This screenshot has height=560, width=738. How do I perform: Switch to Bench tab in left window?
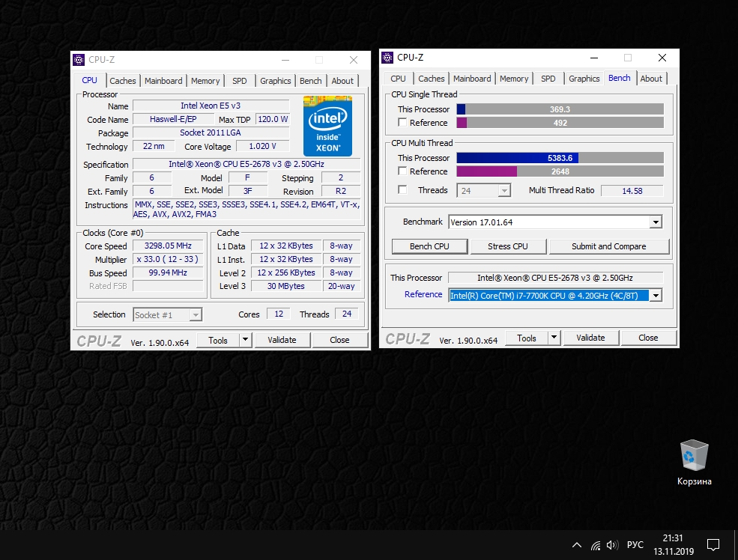311,81
